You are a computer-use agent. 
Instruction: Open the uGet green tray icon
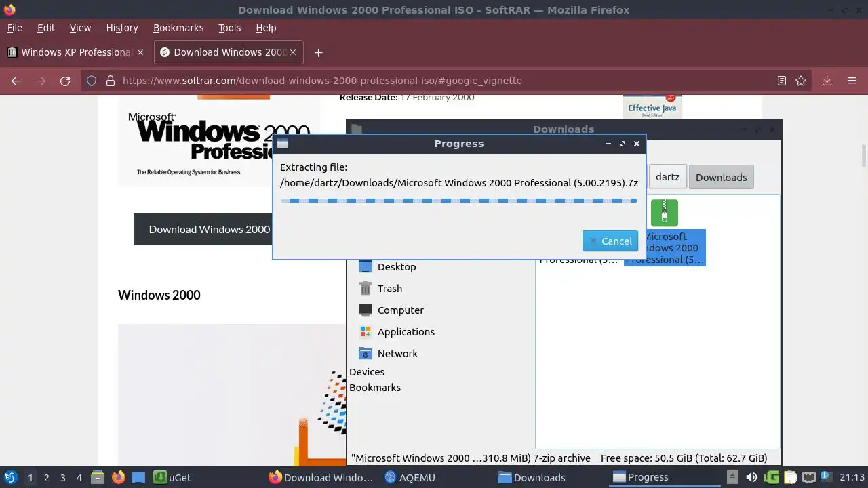click(x=772, y=477)
